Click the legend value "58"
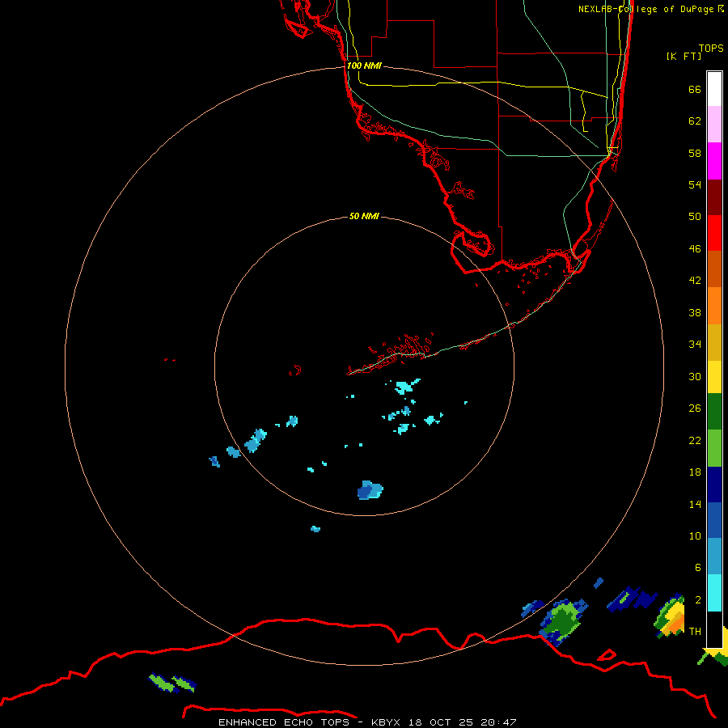Image resolution: width=728 pixels, height=728 pixels. 695,153
